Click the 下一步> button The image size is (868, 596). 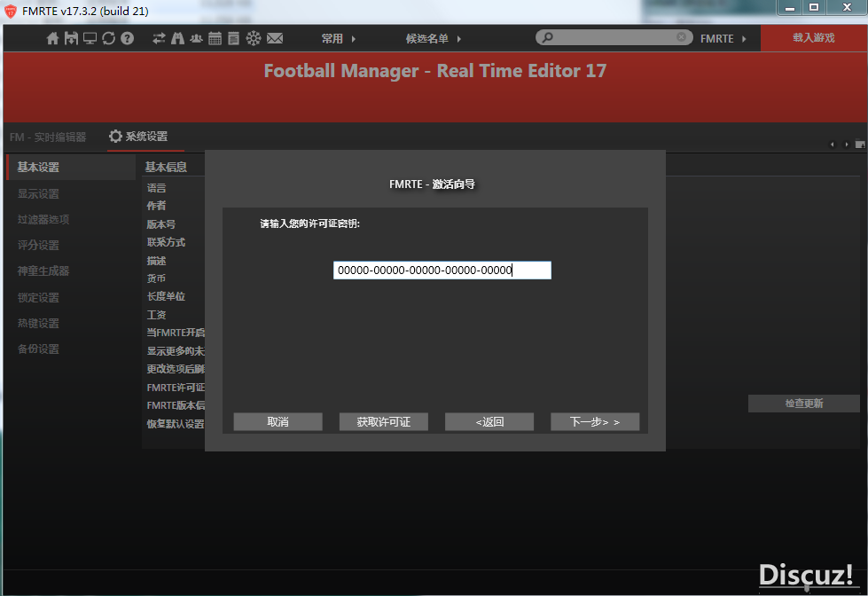[595, 421]
